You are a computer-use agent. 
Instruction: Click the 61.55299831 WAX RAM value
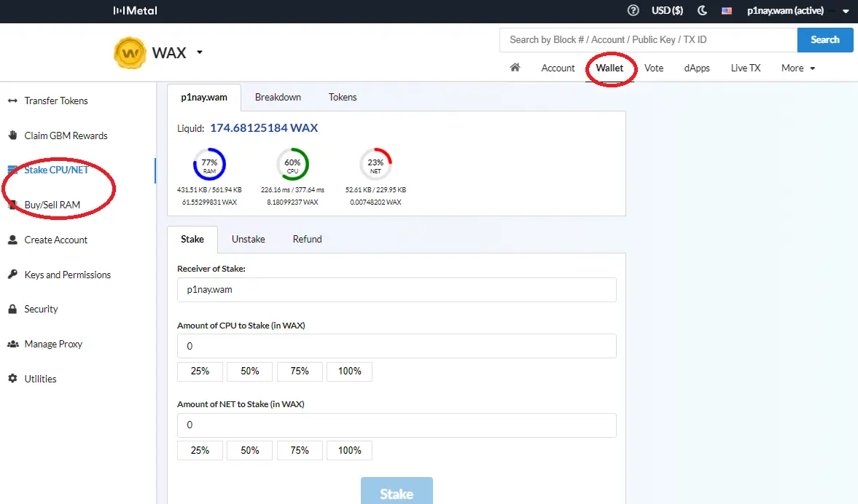pos(209,202)
